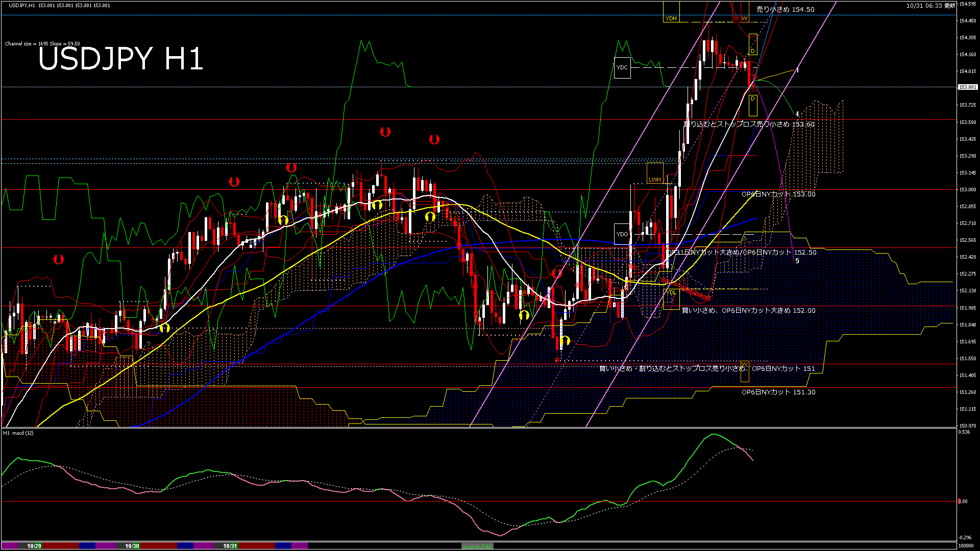Toggle the macd ON button at the bottom
The width and height of the screenshot is (980, 551).
(x=477, y=546)
